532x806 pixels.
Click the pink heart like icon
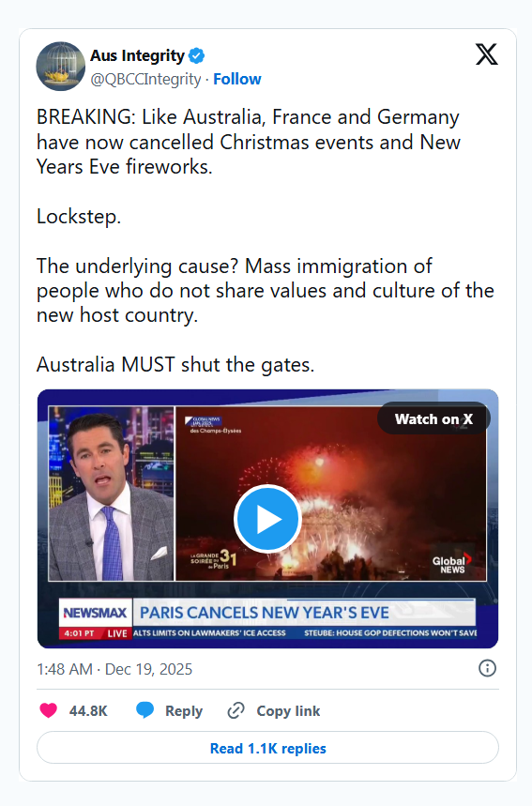(x=48, y=710)
